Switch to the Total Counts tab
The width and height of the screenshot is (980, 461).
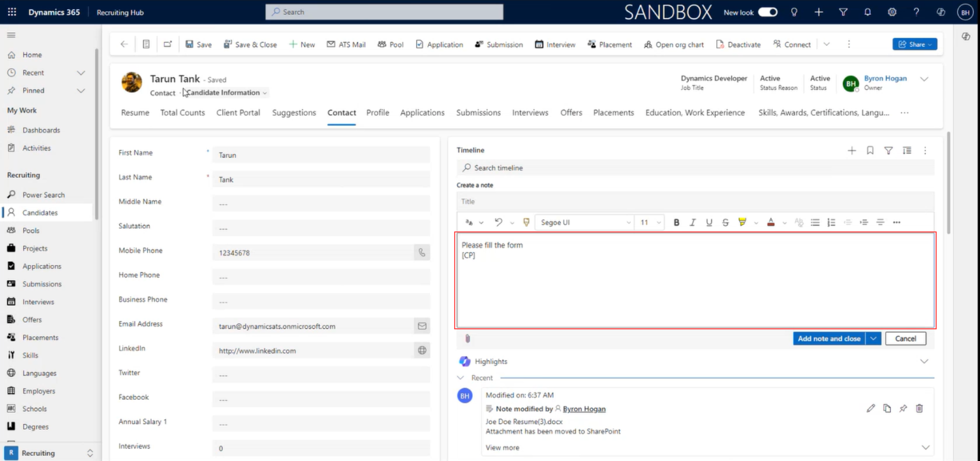tap(182, 113)
